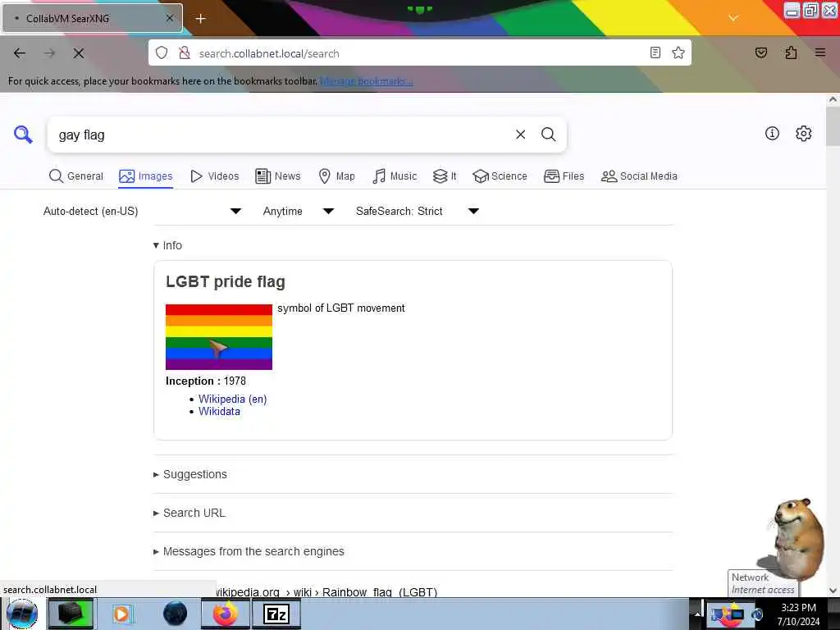Viewport: 840px width, 630px height.
Task: Click the taskbar clock showing 3:23 PM
Action: click(798, 614)
